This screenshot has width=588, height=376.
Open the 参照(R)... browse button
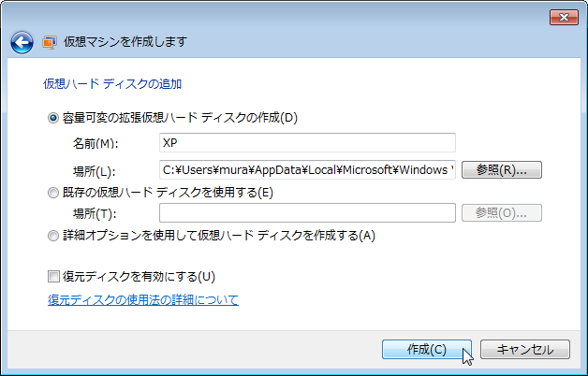point(502,170)
